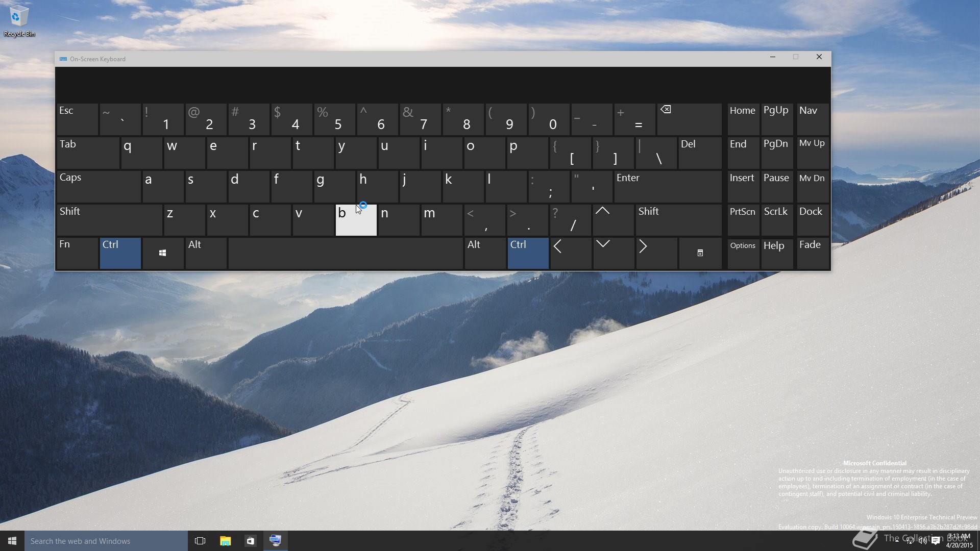Click the volume tray icon
This screenshot has height=551, width=980.
point(923,541)
